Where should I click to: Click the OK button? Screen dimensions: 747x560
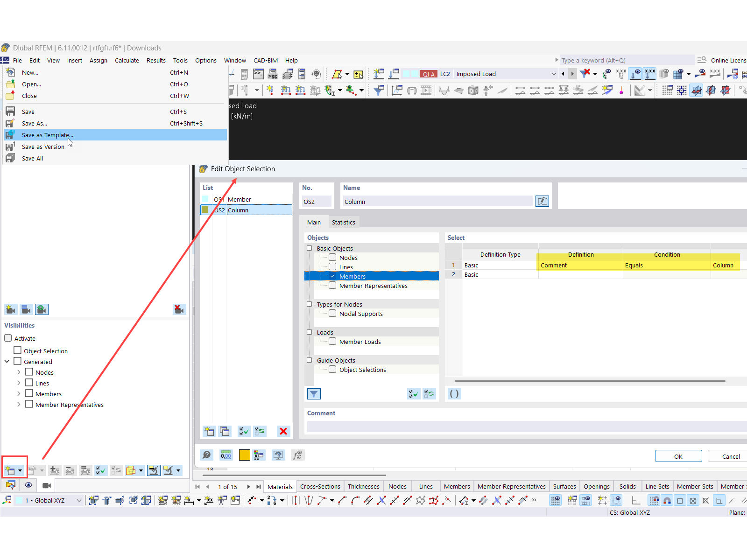(x=678, y=456)
